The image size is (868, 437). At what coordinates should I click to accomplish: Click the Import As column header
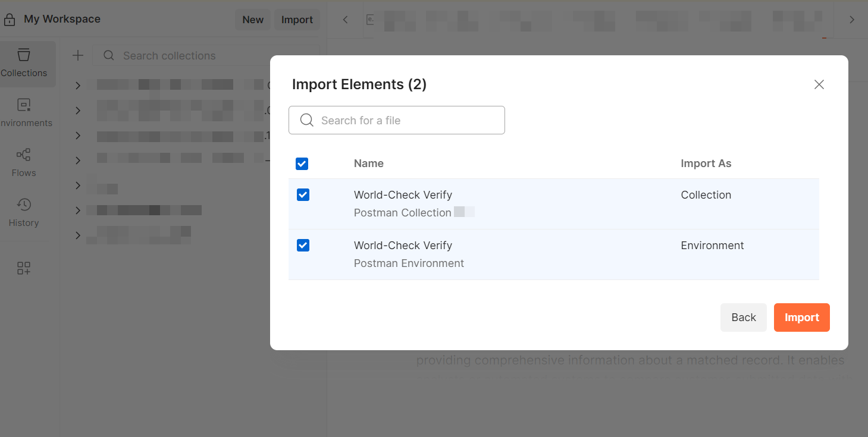click(x=706, y=164)
